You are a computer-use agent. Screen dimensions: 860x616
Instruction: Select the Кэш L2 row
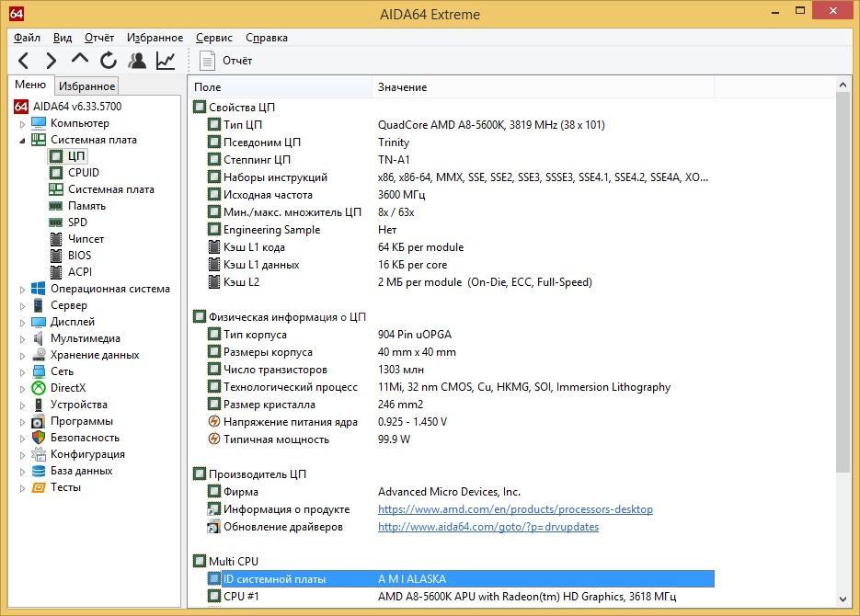461,281
